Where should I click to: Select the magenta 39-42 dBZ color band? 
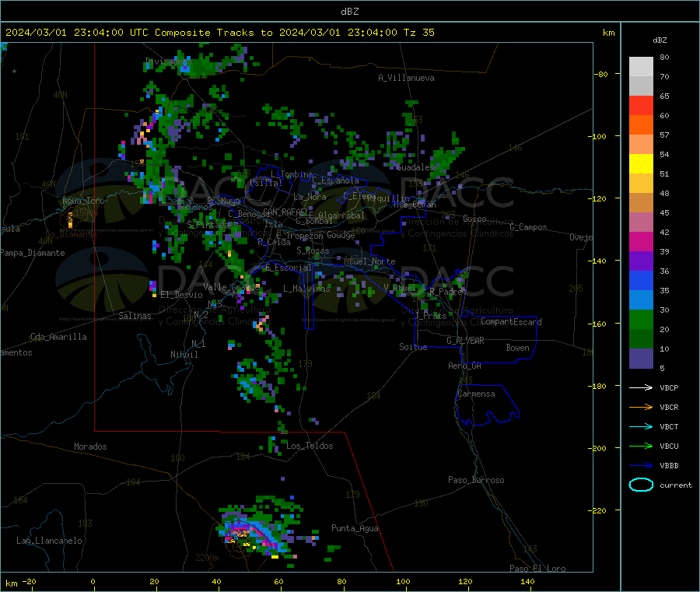pyautogui.click(x=641, y=241)
